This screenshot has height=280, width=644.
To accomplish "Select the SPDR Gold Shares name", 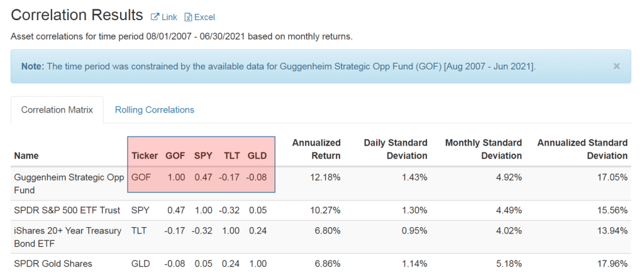I will pos(53,264).
